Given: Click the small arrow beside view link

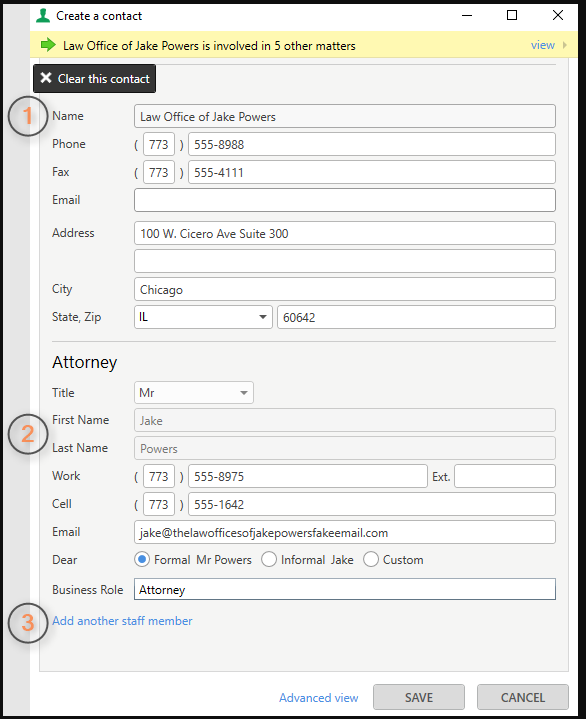Looking at the screenshot, I should 565,45.
